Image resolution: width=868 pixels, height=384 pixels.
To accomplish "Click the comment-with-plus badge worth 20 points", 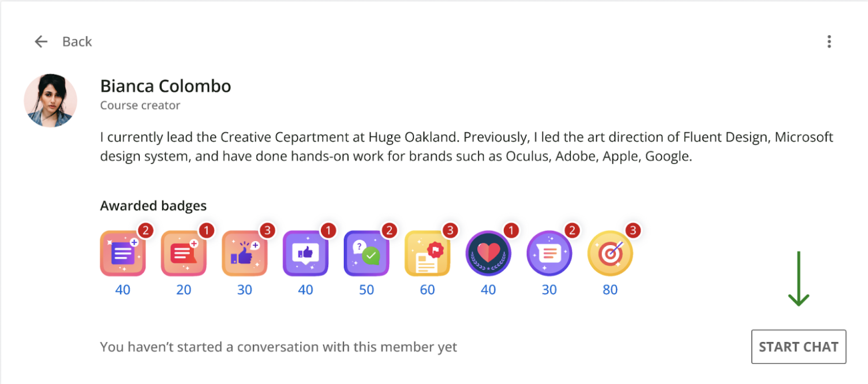I will point(184,254).
